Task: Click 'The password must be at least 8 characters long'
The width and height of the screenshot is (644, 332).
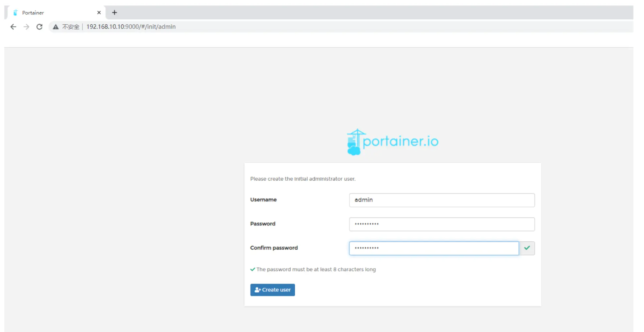Action: coord(316,270)
